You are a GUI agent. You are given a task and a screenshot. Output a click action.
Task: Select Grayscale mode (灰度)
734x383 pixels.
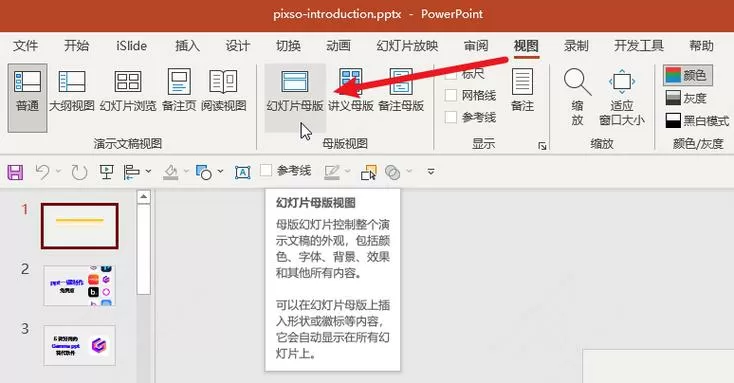pos(686,98)
